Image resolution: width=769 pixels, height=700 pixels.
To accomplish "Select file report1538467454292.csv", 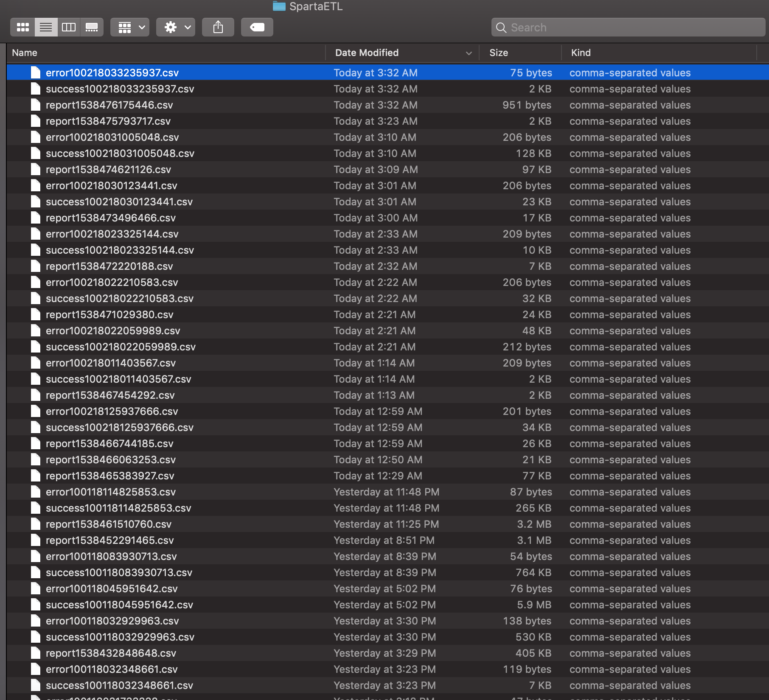I will [x=388, y=395].
